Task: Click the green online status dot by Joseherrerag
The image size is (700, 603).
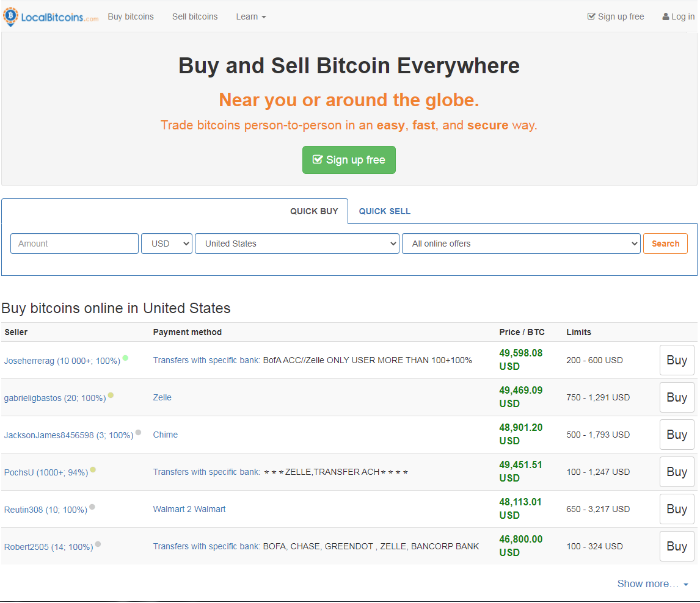Action: 125,358
